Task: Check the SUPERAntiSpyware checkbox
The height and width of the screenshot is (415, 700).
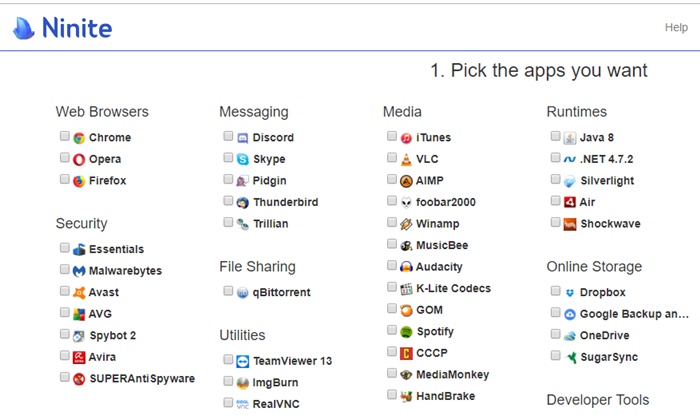Action: point(65,377)
